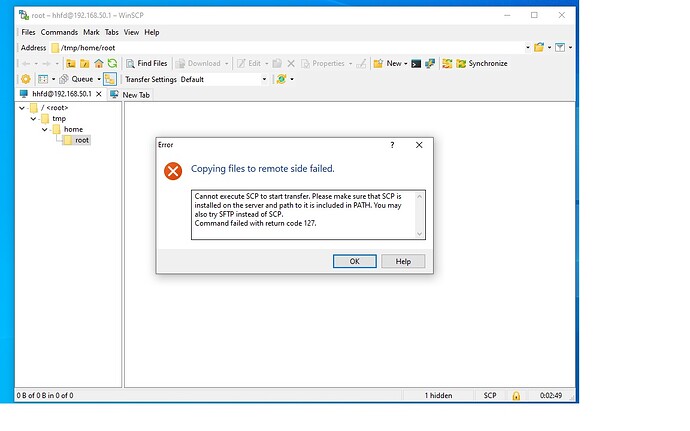Click the Queue button
This screenshot has width=690, height=431.
point(77,79)
